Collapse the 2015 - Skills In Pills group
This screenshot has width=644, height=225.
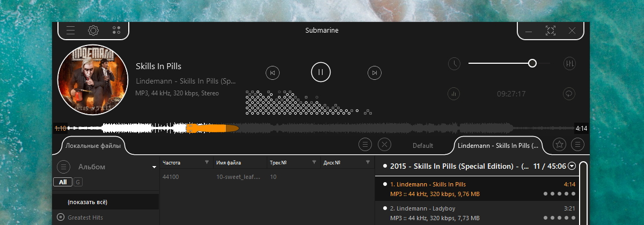572,166
